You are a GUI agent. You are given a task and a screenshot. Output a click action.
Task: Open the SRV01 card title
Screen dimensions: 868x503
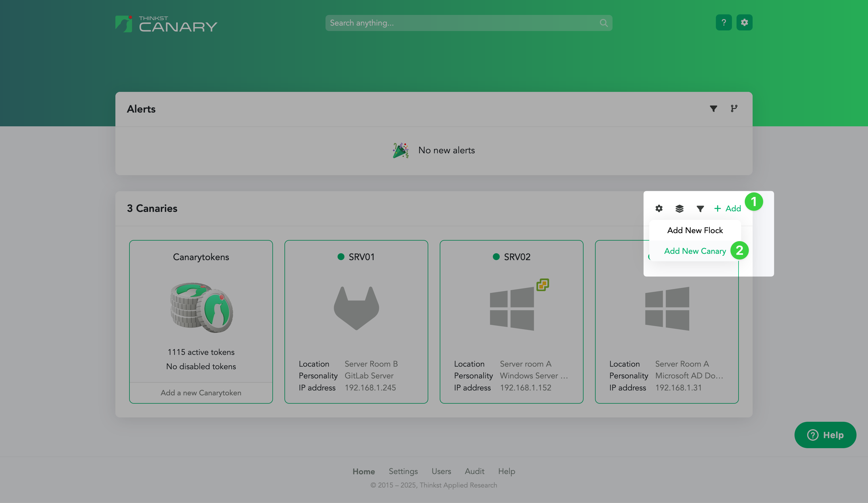[361, 257]
